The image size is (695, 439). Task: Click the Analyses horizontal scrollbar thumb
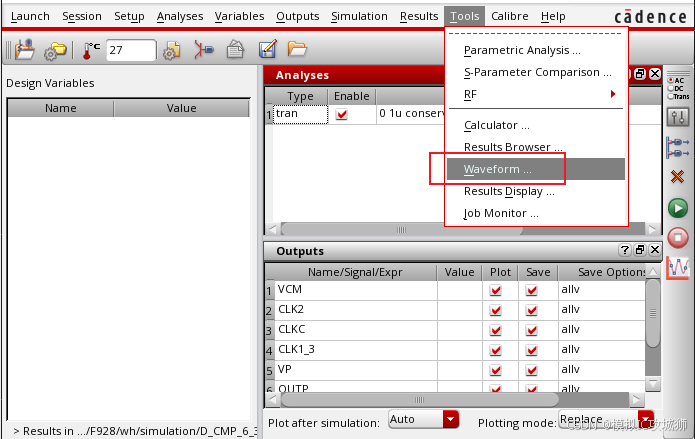coord(402,230)
